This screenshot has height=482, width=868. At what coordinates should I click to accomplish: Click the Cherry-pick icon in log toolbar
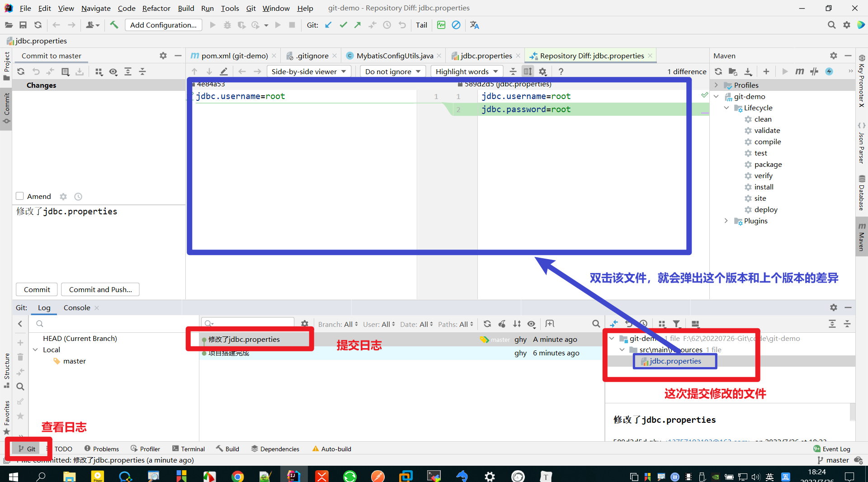pyautogui.click(x=502, y=324)
